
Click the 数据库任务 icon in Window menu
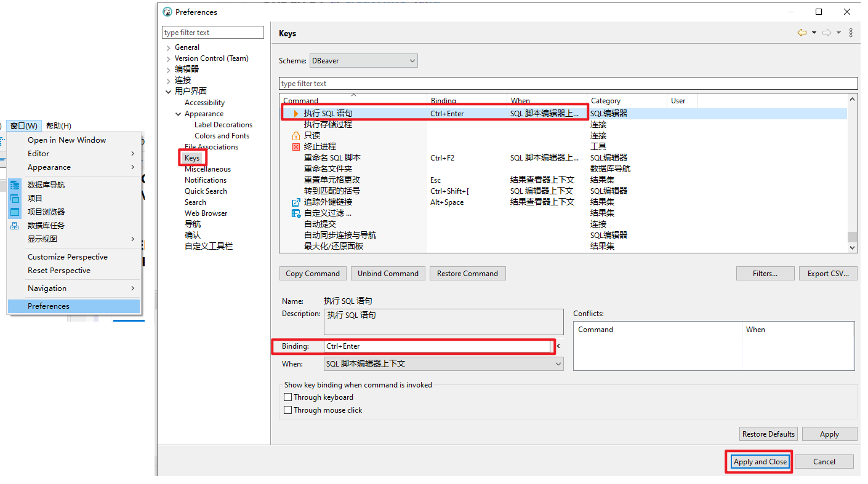point(15,225)
